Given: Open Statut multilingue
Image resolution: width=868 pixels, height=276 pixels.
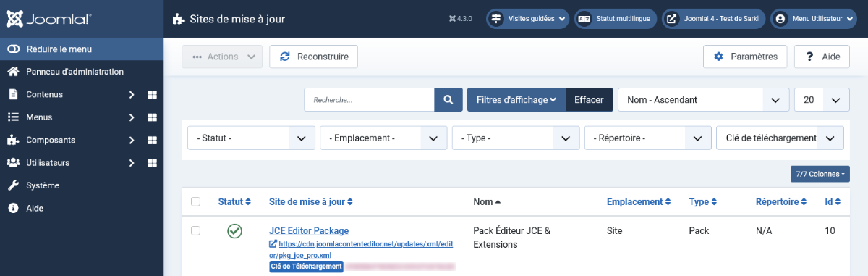Looking at the screenshot, I should pyautogui.click(x=615, y=19).
